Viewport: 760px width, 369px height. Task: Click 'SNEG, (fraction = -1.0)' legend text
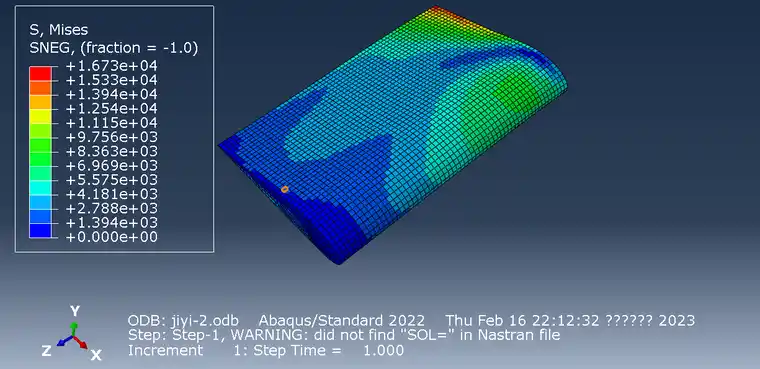point(114,48)
